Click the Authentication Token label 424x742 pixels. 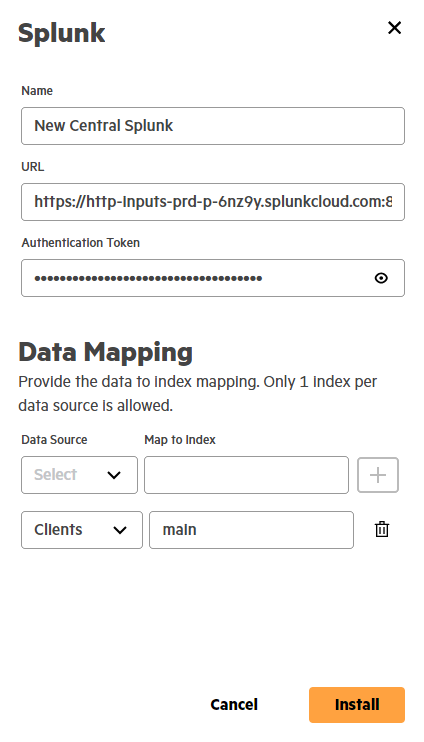tap(80, 243)
